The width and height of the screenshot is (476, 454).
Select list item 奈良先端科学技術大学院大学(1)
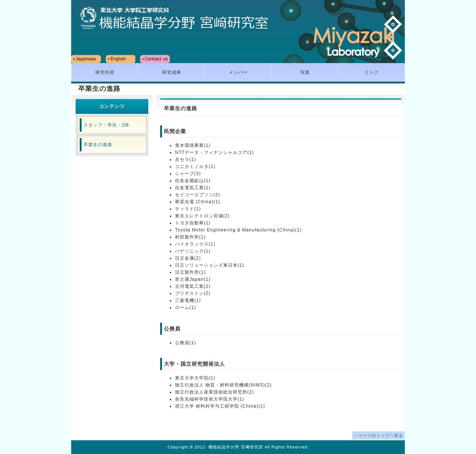coord(209,399)
